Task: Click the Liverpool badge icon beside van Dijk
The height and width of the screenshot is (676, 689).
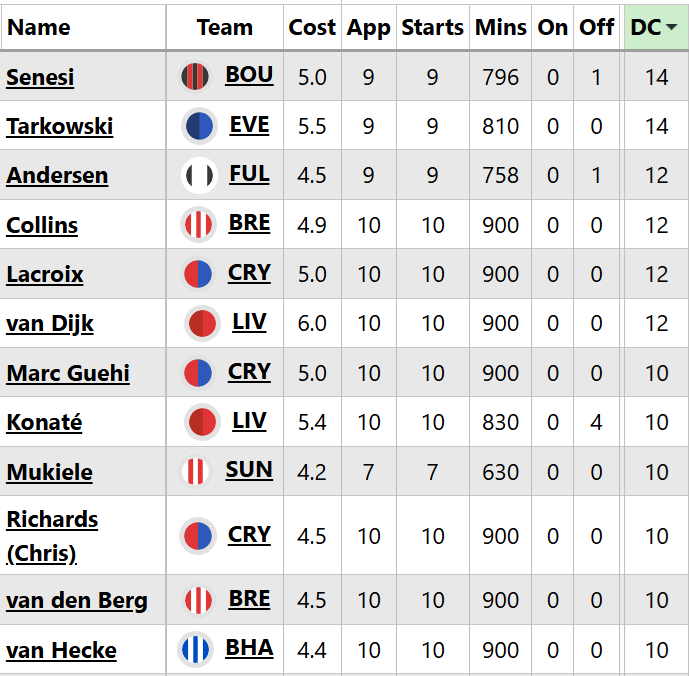Action: (203, 323)
